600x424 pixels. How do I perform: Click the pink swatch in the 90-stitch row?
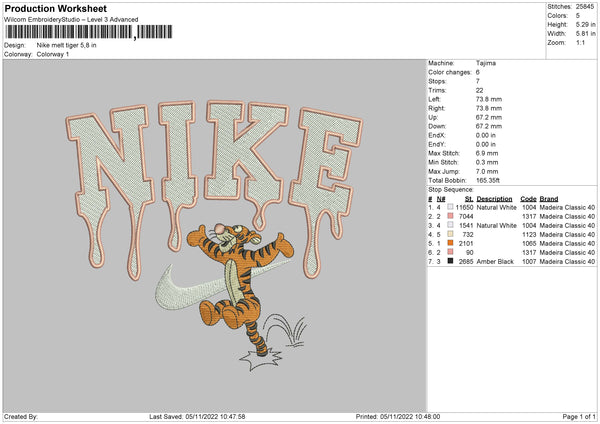450,252
